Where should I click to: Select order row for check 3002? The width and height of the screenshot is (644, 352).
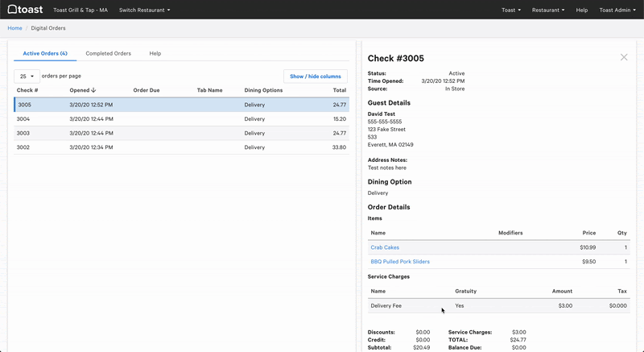[182, 147]
